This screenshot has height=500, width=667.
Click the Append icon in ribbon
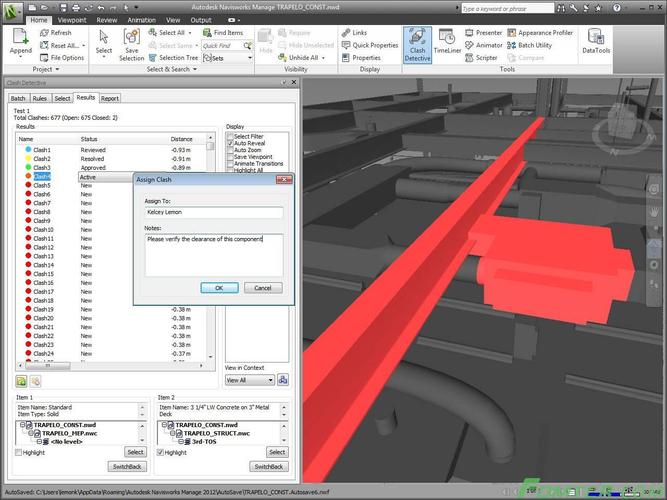pos(20,44)
